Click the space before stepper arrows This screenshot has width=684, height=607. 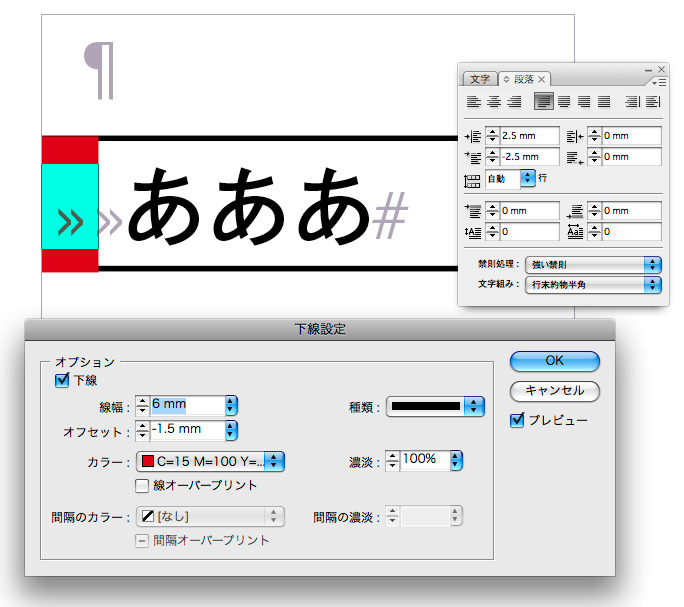[492, 211]
